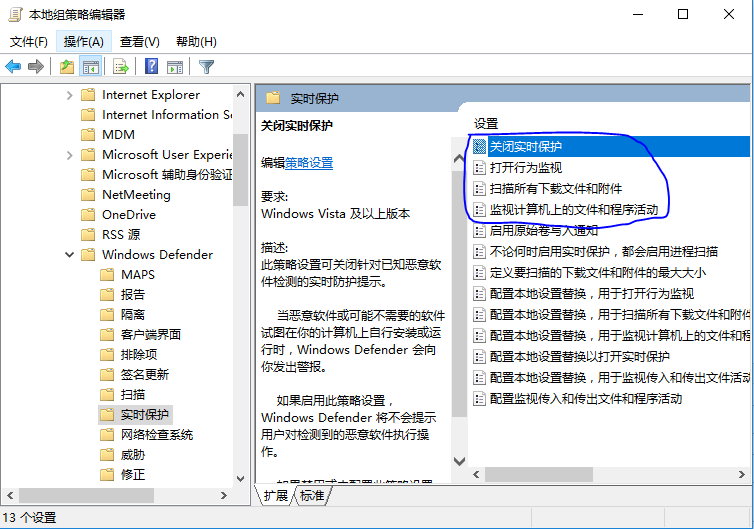The image size is (754, 529).
Task: Select Microsoft 辅助身份验证 tree item
Action: pos(167,175)
